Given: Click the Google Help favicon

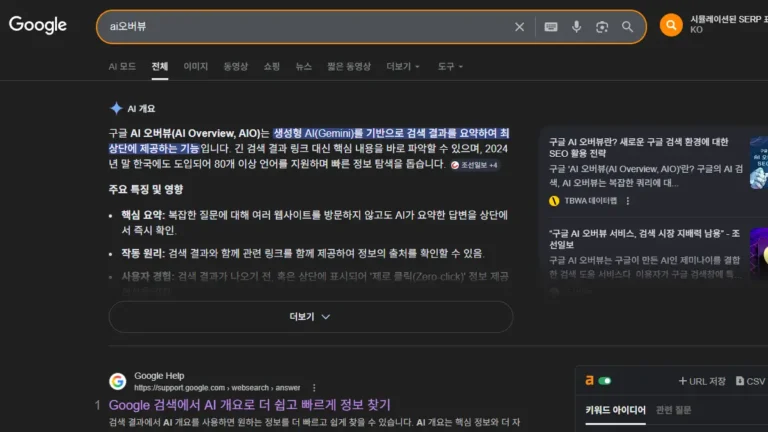Looking at the screenshot, I should (x=118, y=381).
